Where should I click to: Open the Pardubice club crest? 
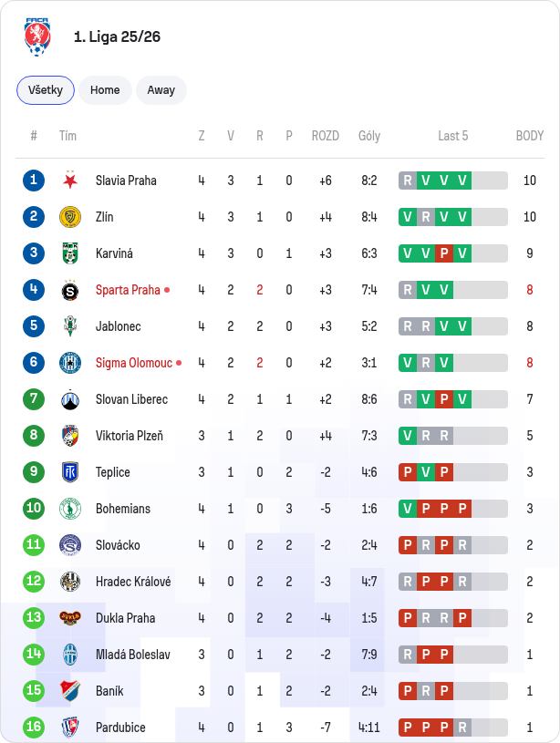(70, 727)
